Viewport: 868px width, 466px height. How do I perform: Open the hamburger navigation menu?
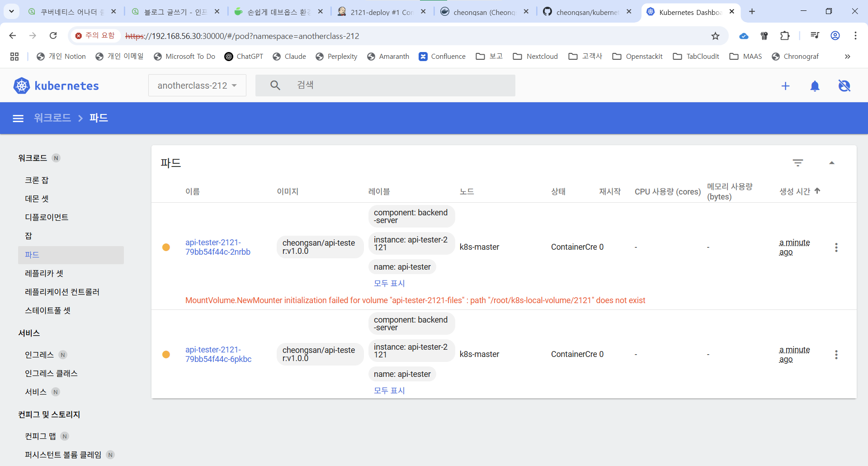(18, 119)
